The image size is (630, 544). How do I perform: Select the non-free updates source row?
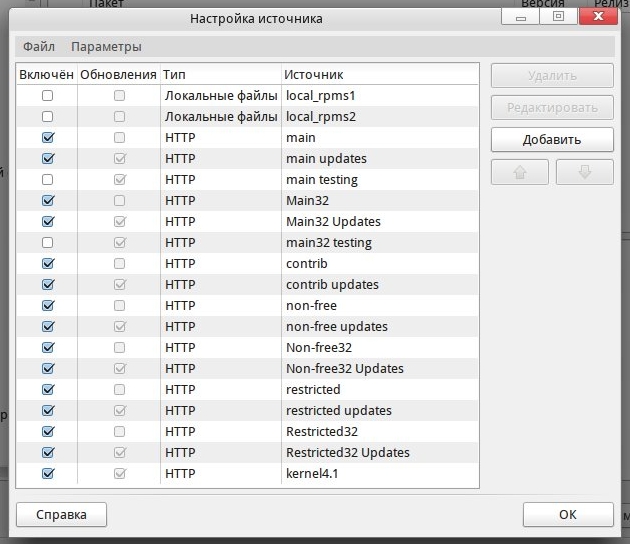pyautogui.click(x=336, y=327)
